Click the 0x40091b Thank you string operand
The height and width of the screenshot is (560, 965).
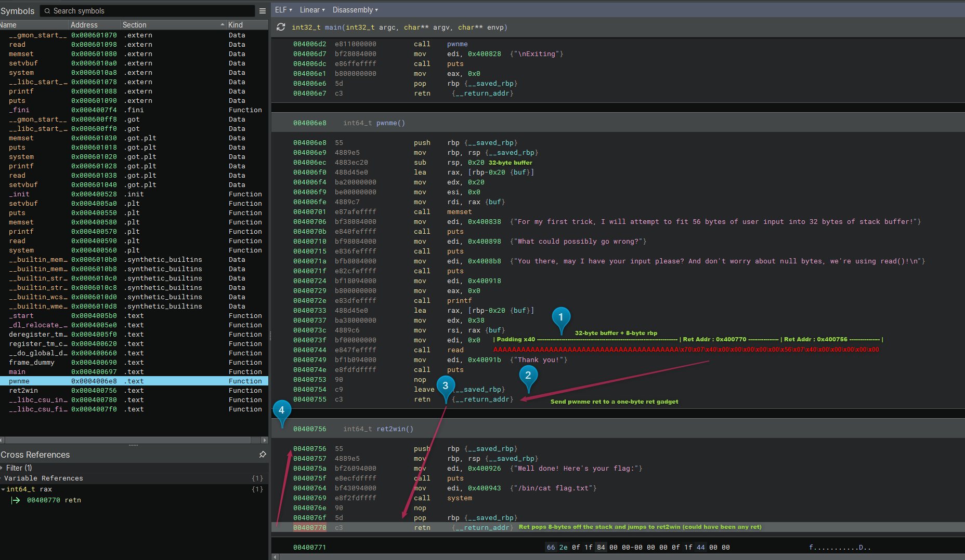tap(484, 360)
